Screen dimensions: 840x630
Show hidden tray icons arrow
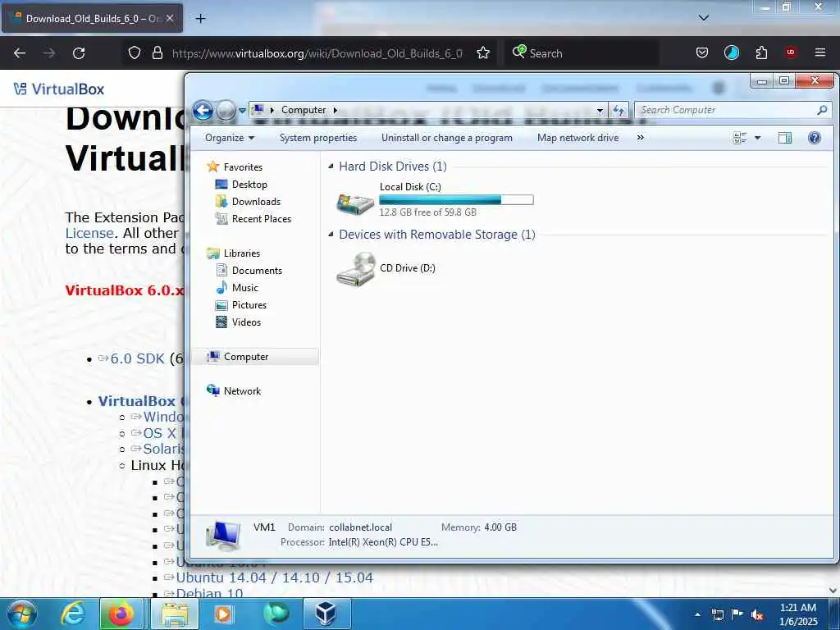point(697,614)
